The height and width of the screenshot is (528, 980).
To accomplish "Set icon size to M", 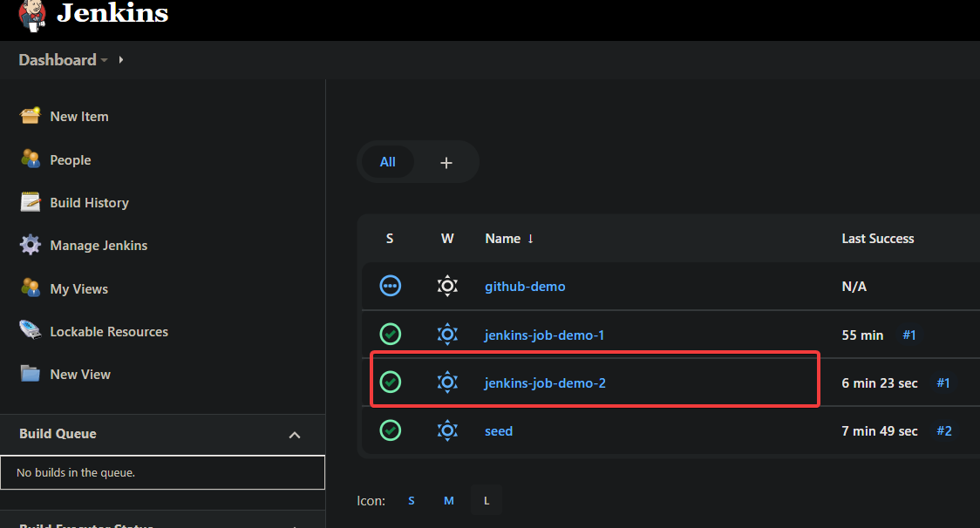I will (449, 500).
